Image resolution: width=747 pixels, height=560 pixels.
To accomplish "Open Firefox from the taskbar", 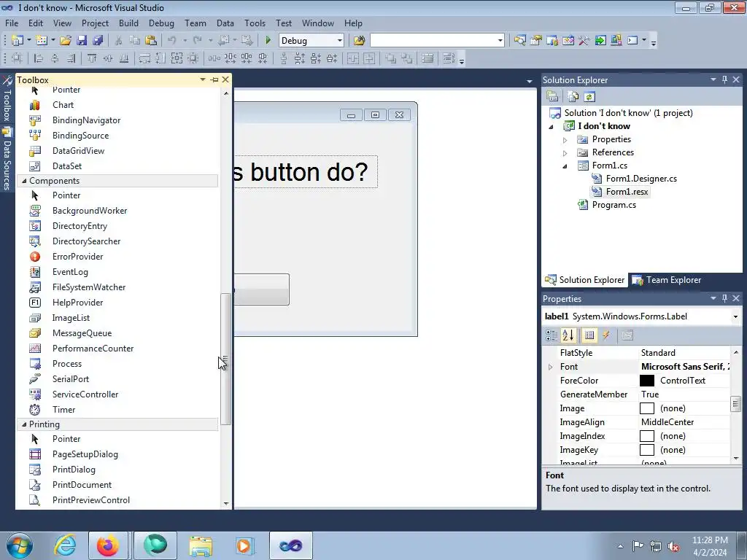I will tap(108, 545).
